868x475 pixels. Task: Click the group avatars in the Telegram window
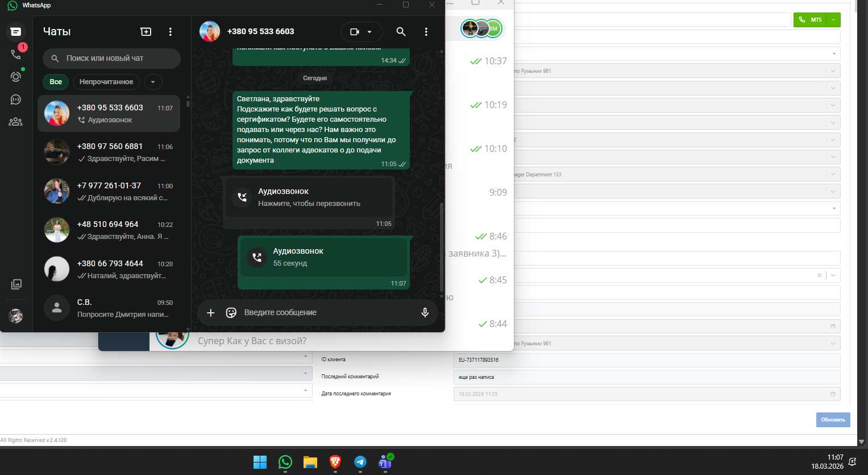tap(481, 28)
